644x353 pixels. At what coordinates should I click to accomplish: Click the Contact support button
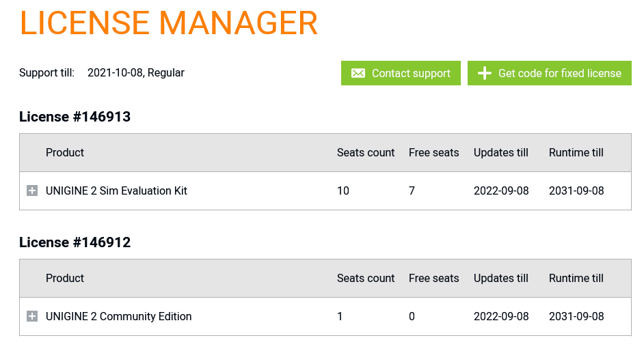point(401,73)
